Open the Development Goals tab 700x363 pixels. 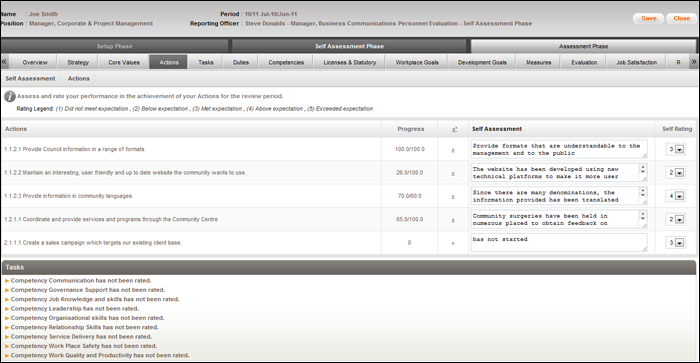(x=482, y=62)
